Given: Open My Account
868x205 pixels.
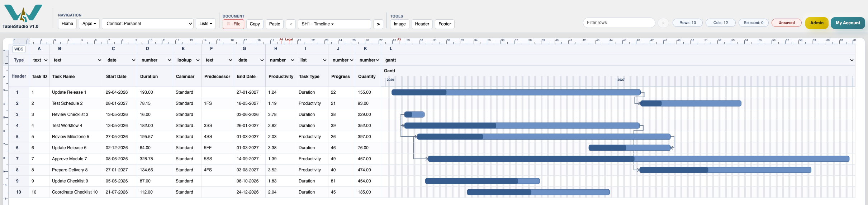Looking at the screenshot, I should point(848,23).
